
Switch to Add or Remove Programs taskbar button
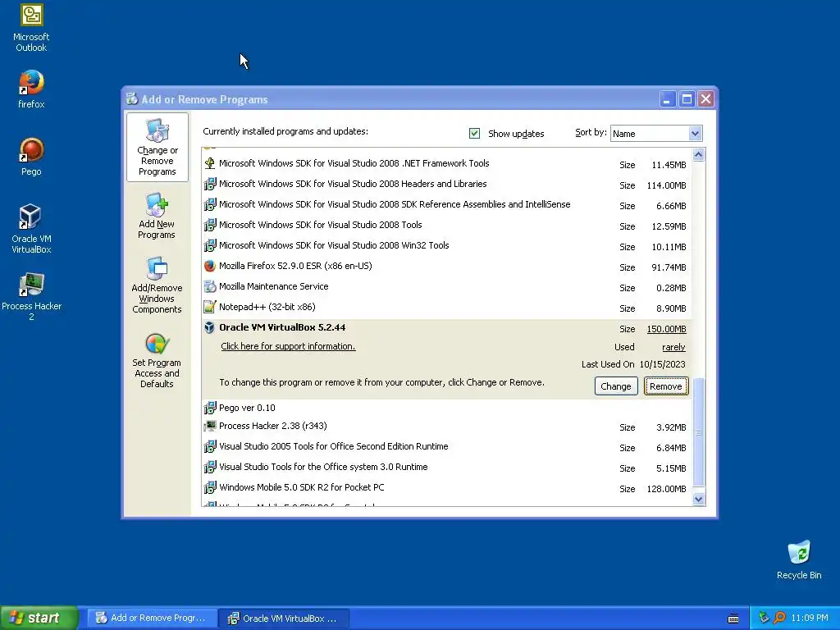[152, 618]
